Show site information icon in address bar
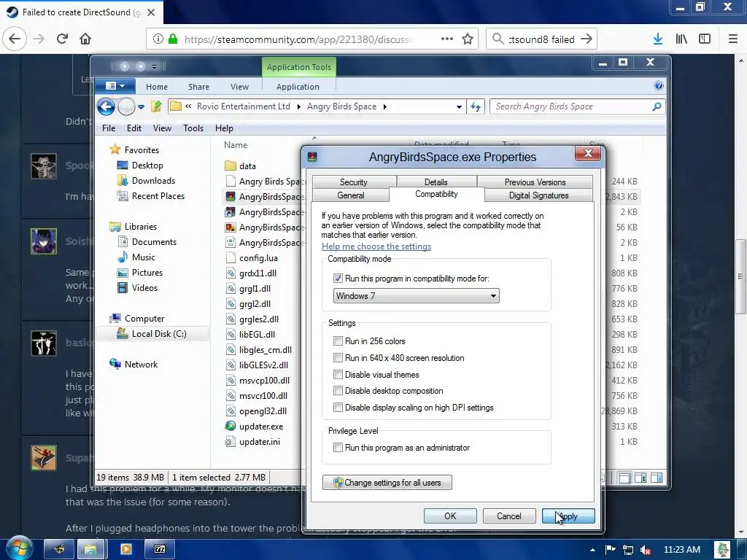The height and width of the screenshot is (560, 747). tap(158, 39)
